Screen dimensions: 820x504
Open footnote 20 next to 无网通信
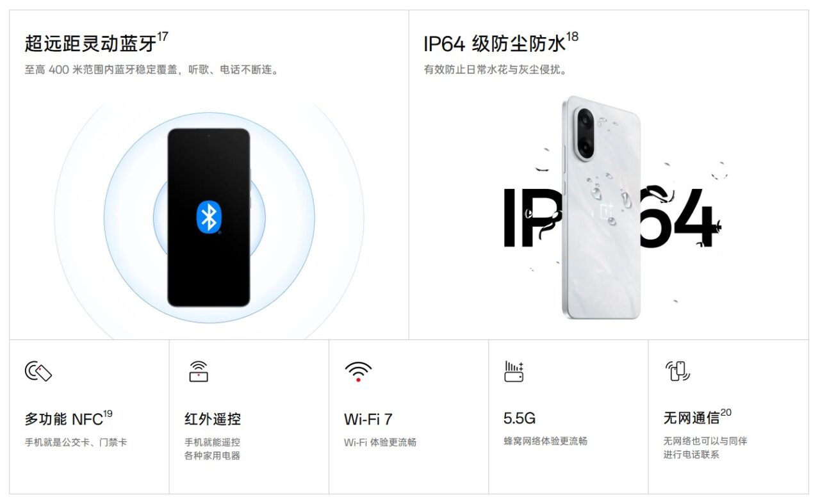coord(726,412)
